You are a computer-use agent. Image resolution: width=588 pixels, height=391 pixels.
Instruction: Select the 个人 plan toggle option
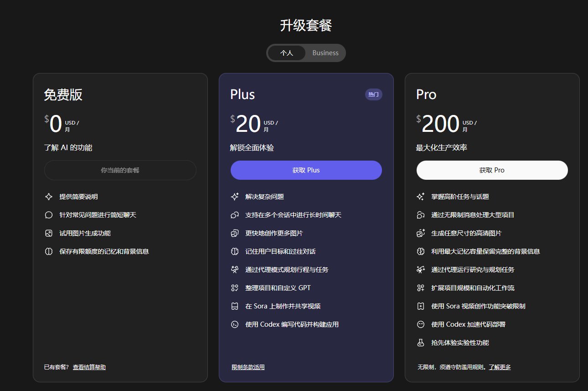[286, 53]
